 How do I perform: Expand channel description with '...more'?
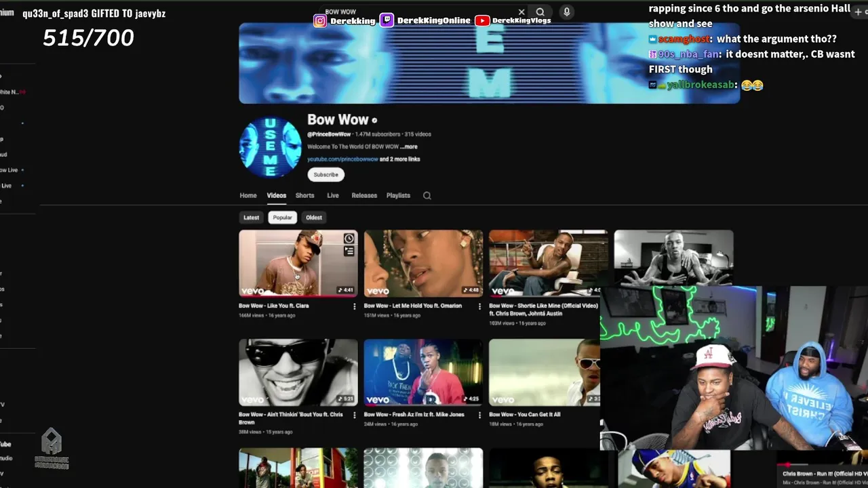(x=409, y=146)
